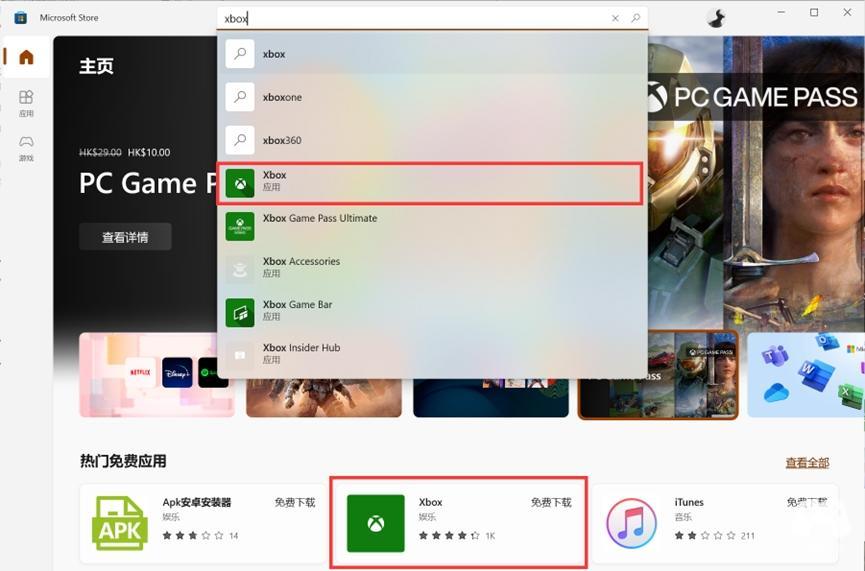
Task: Click the 查看详情 button
Action: coord(125,237)
